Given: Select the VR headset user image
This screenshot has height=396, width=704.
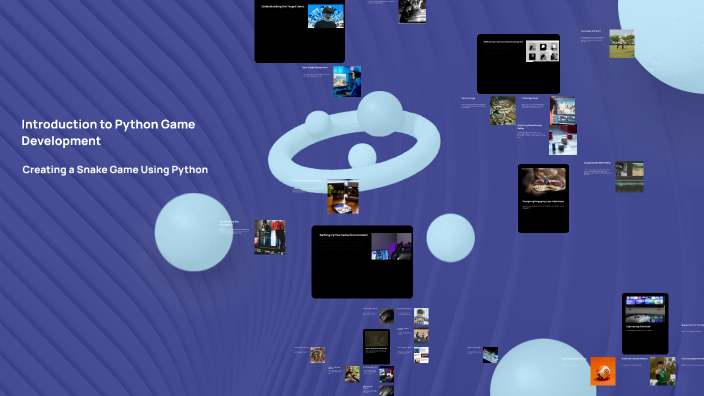Looking at the screenshot, I should pos(326,16).
